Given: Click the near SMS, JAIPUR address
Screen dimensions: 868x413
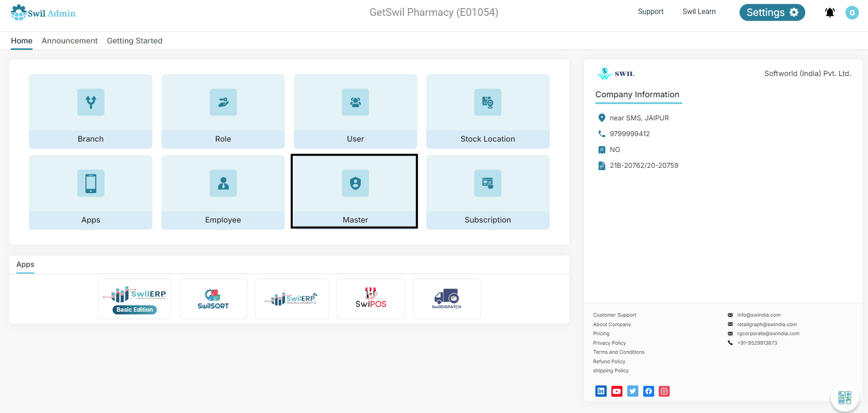Looking at the screenshot, I should tap(639, 118).
